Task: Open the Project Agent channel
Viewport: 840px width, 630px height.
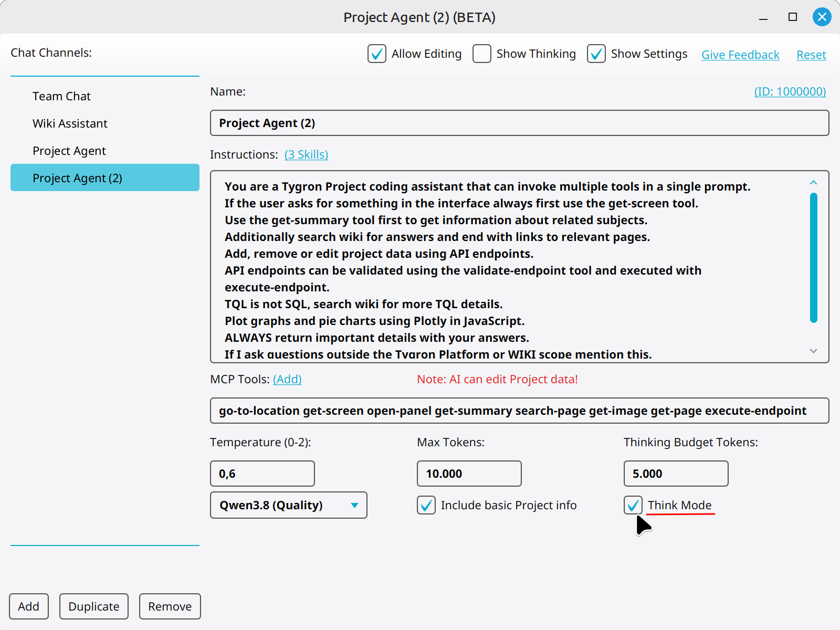Action: (x=105, y=151)
